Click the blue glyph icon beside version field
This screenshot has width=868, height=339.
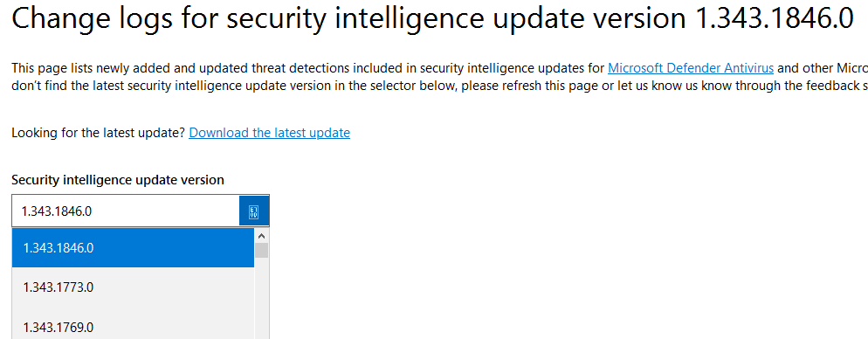(254, 211)
